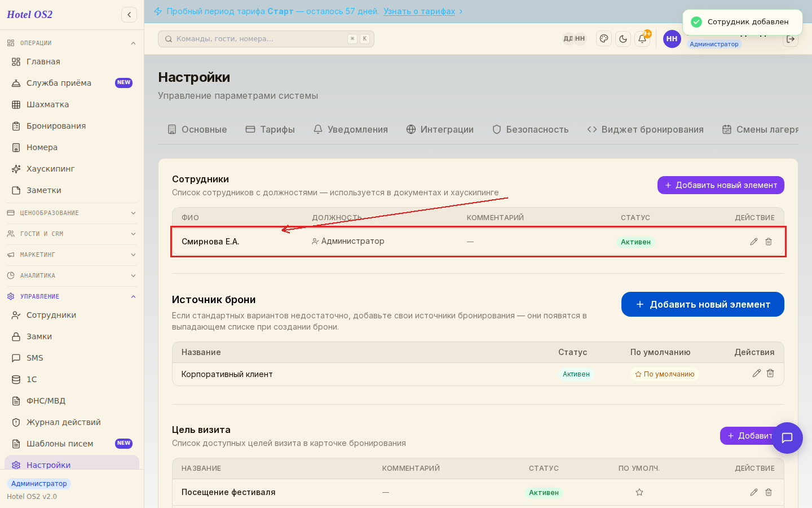Go to Шахматка page
The image size is (812, 508).
[x=72, y=104]
